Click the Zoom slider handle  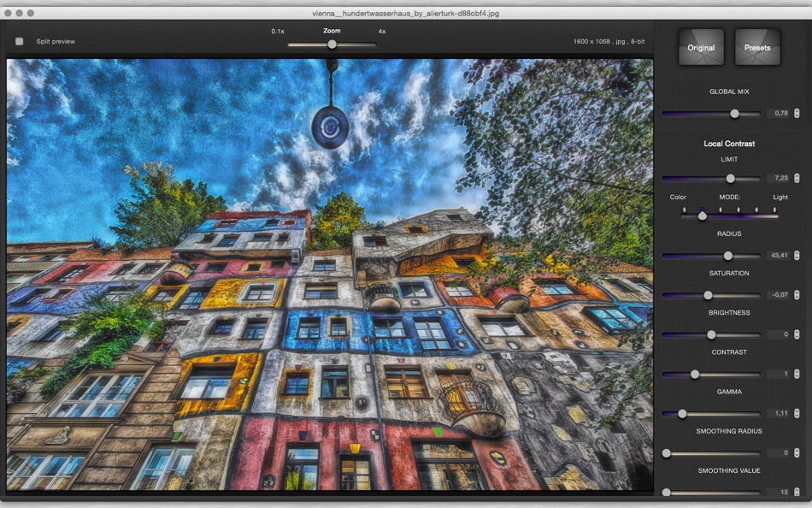coord(331,44)
